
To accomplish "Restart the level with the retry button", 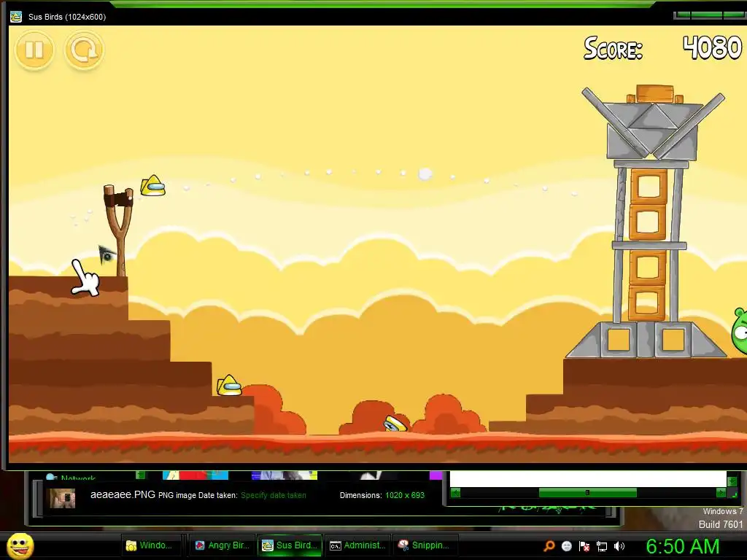I will pos(84,50).
